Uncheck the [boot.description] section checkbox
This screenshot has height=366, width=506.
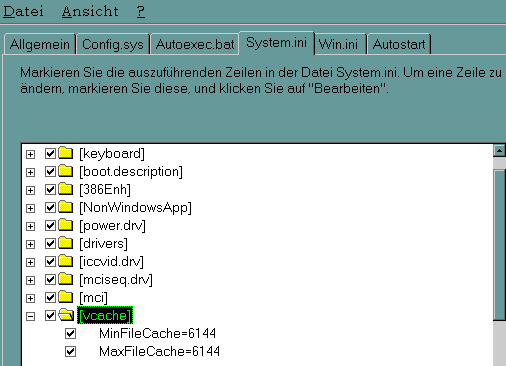[x=50, y=172]
